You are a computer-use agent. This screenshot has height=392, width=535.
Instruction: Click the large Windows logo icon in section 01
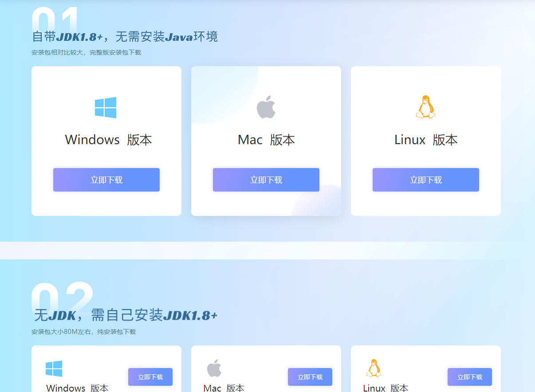106,108
